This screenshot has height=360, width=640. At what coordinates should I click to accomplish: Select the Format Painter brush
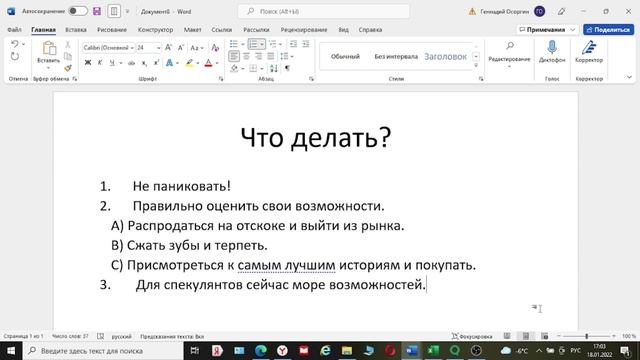[68, 68]
